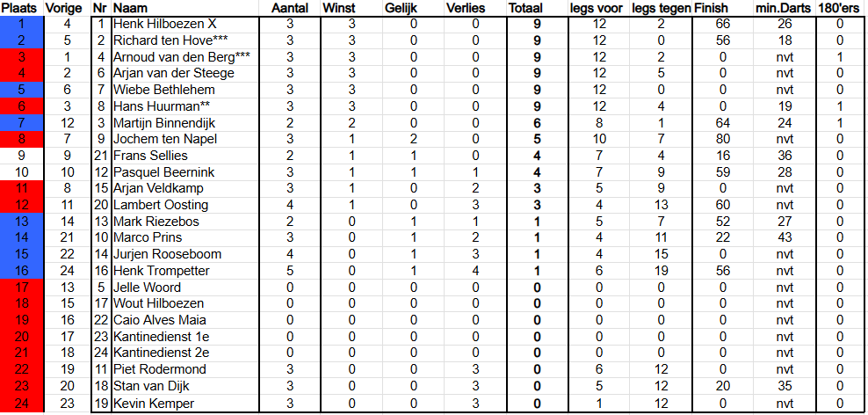The image size is (868, 415).
Task: Click Stan van Dijk's Finish value 20
Action: pyautogui.click(x=722, y=387)
